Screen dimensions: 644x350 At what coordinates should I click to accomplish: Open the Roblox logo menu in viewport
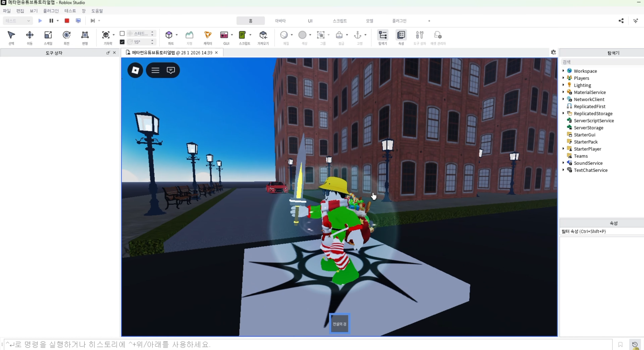135,70
